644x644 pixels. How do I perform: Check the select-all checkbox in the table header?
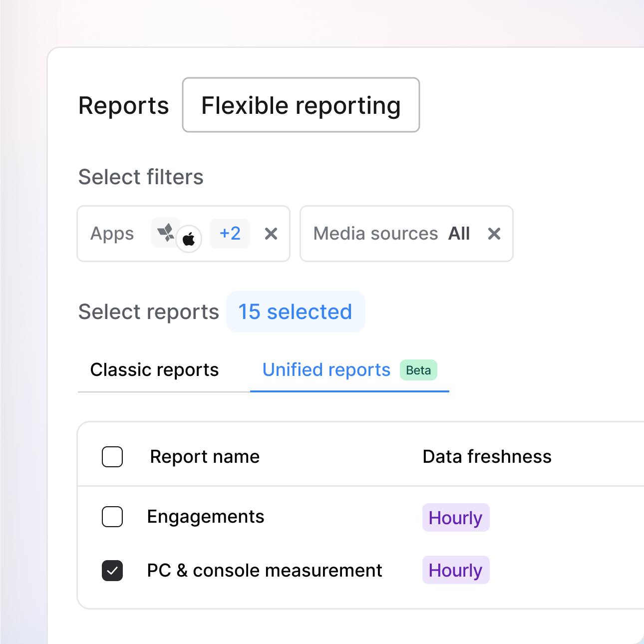112,456
